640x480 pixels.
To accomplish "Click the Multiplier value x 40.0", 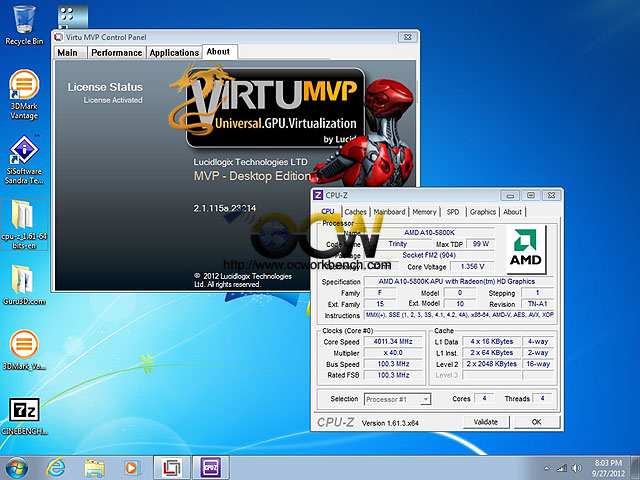I will point(393,353).
